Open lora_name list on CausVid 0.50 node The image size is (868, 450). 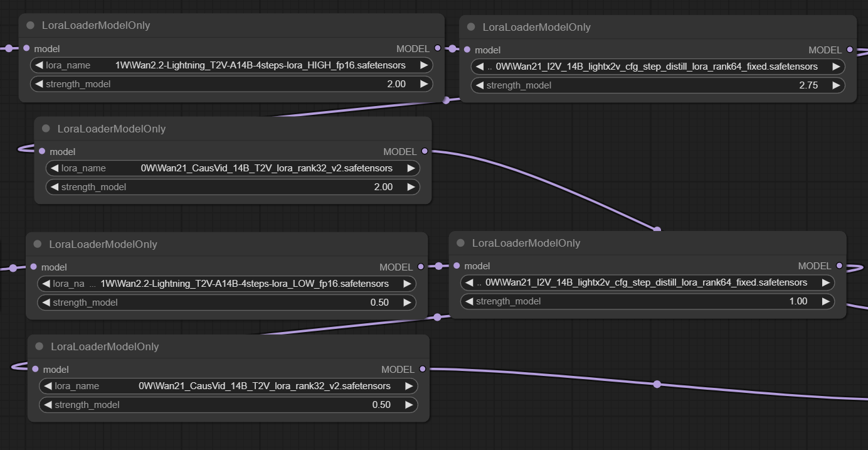pyautogui.click(x=228, y=386)
